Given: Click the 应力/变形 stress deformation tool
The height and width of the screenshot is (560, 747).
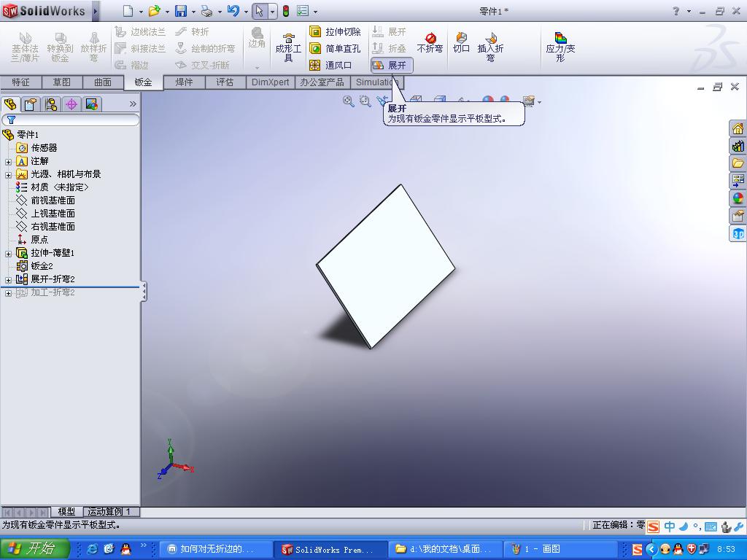Looking at the screenshot, I should tap(560, 47).
